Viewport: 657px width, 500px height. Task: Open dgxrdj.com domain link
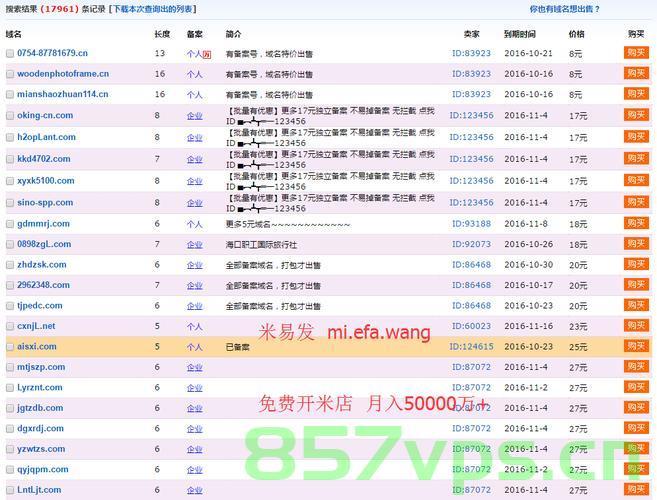tap(40, 428)
